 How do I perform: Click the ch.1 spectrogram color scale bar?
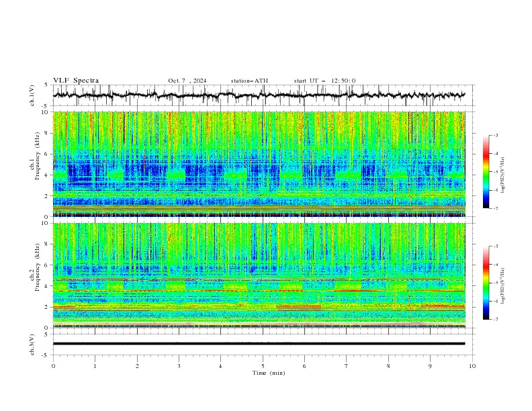pos(486,172)
